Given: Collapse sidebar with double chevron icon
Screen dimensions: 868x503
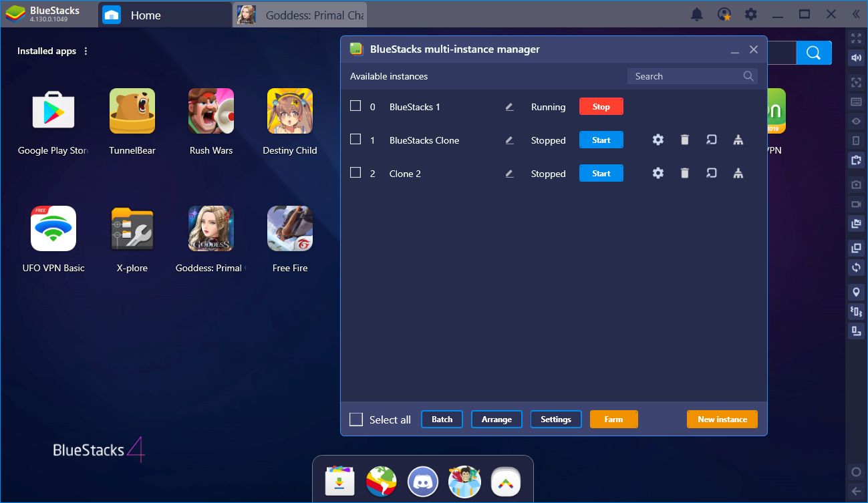Looking at the screenshot, I should point(856,14).
